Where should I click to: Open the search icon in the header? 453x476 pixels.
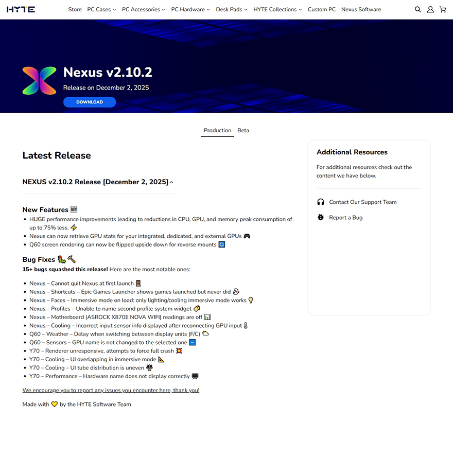coord(418,9)
